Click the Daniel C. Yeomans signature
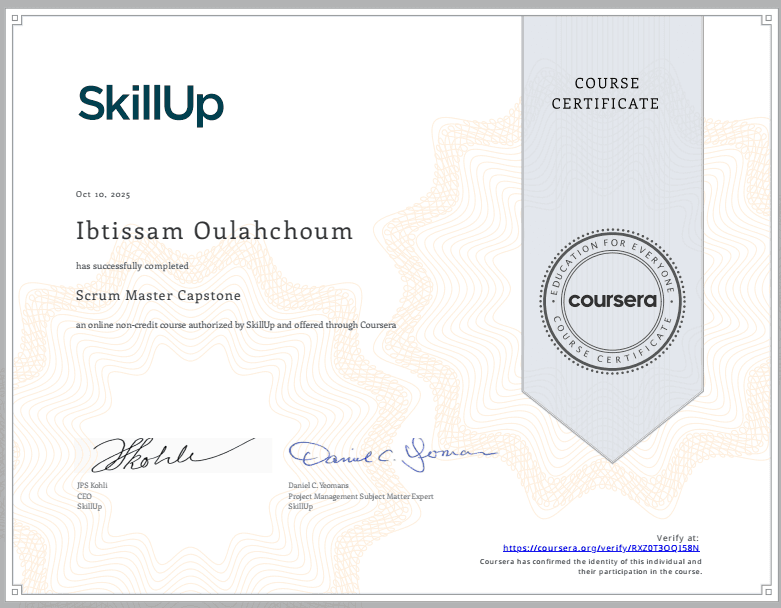781x608 pixels. point(393,455)
